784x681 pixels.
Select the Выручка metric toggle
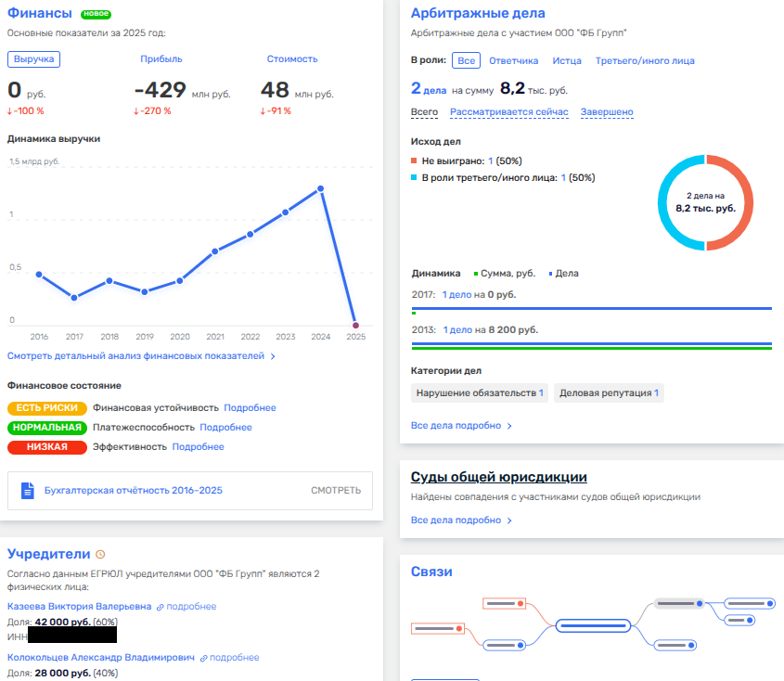[34, 58]
